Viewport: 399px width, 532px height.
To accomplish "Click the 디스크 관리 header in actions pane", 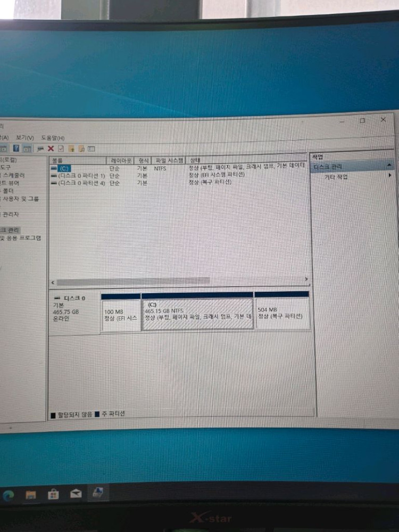I will point(353,166).
